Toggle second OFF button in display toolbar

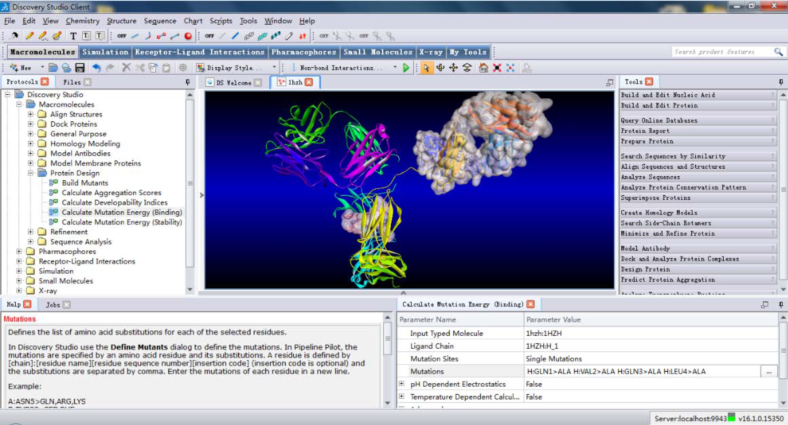point(210,36)
